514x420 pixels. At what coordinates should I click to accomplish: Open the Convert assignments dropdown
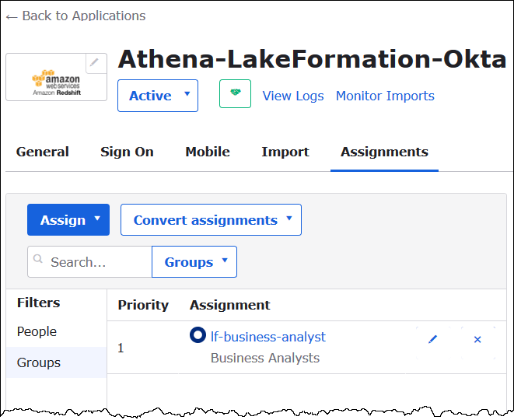click(211, 220)
